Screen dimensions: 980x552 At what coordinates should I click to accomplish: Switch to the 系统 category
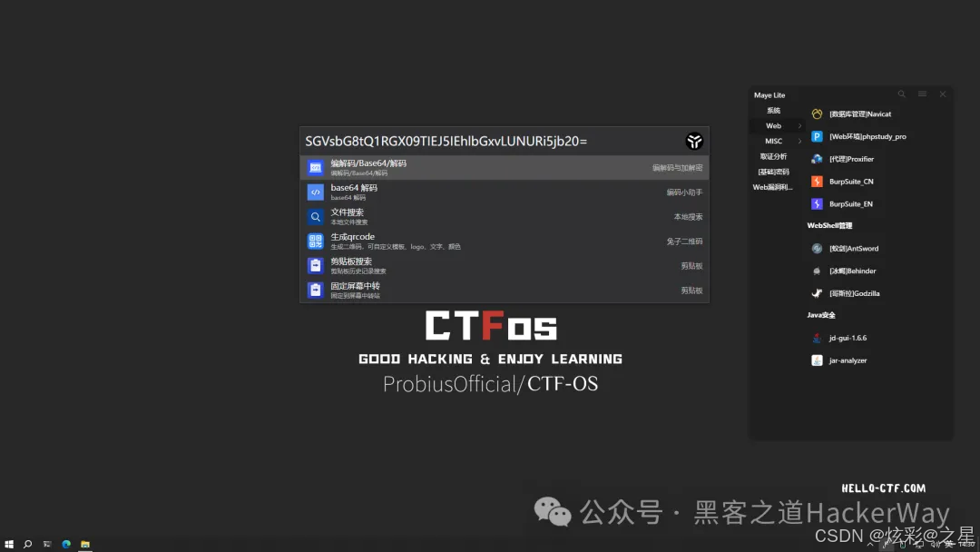tap(775, 110)
